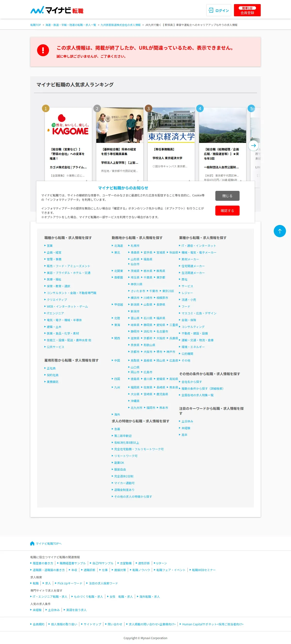291x644 pixels.
Task: Select the 北海道 region link
Action: pos(118,246)
